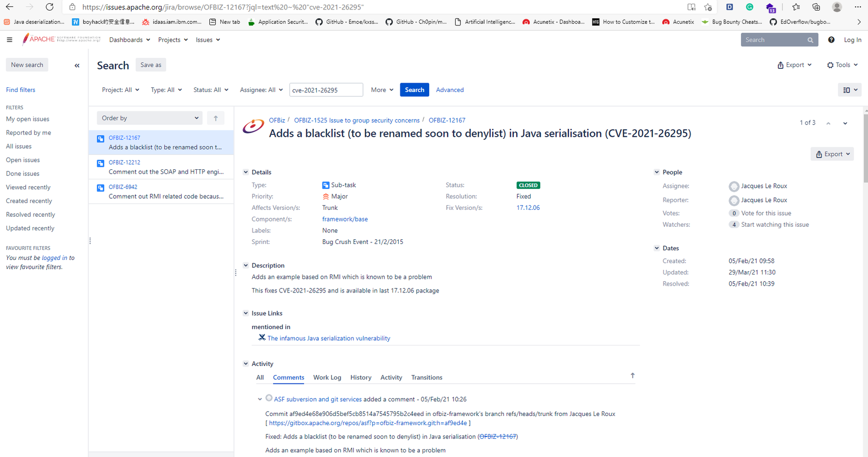Collapse the Details section

[246, 172]
